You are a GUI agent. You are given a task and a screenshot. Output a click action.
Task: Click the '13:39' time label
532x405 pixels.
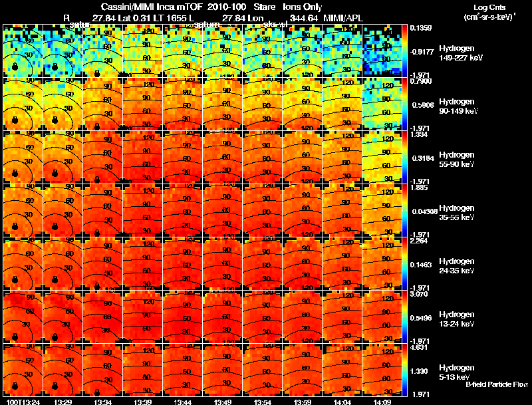(x=143, y=402)
